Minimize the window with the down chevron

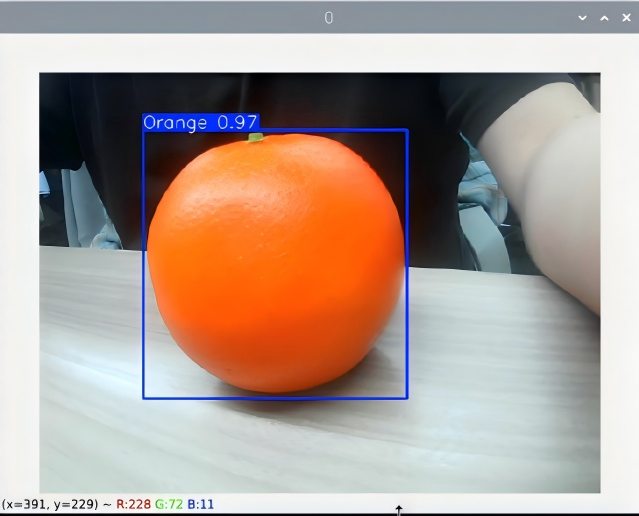[x=582, y=18]
